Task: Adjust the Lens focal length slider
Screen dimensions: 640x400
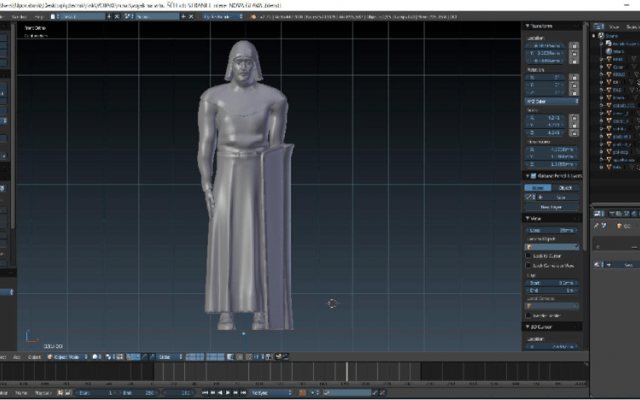Action: (551, 230)
